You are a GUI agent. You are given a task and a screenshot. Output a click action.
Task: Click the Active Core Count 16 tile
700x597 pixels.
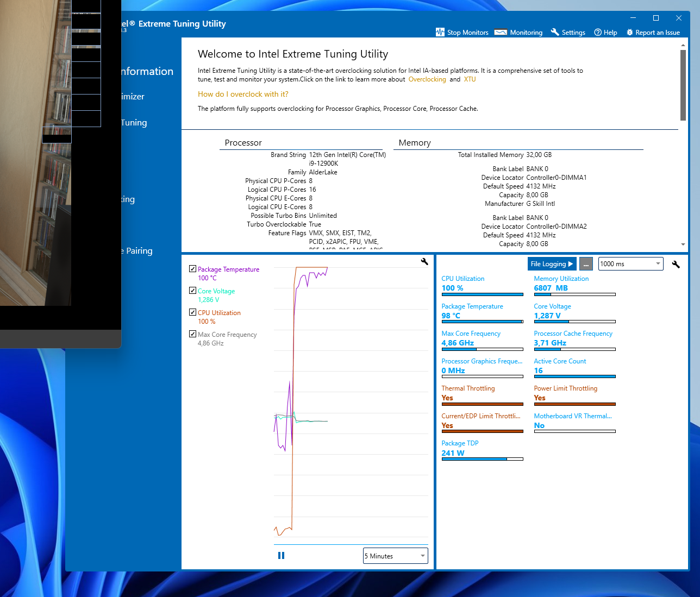pos(574,368)
